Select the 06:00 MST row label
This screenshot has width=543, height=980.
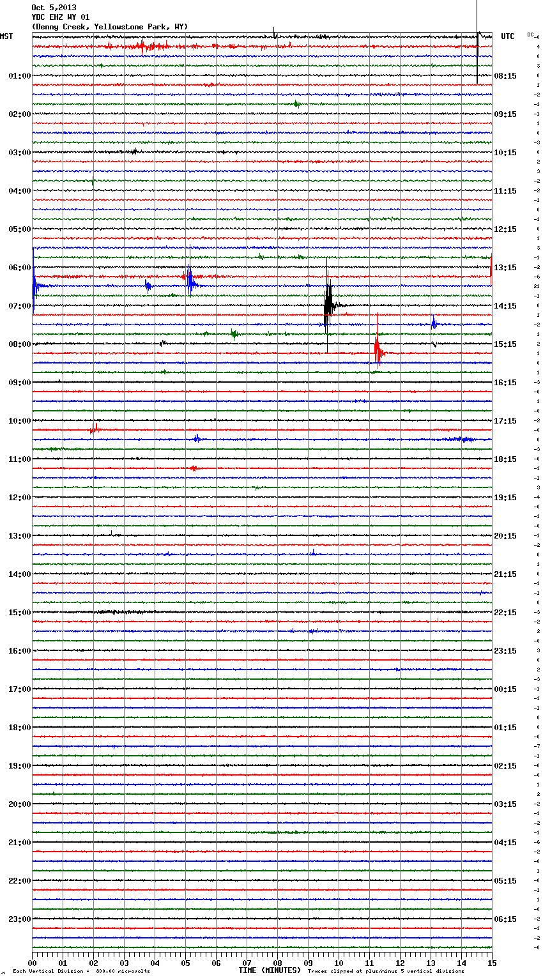[20, 268]
